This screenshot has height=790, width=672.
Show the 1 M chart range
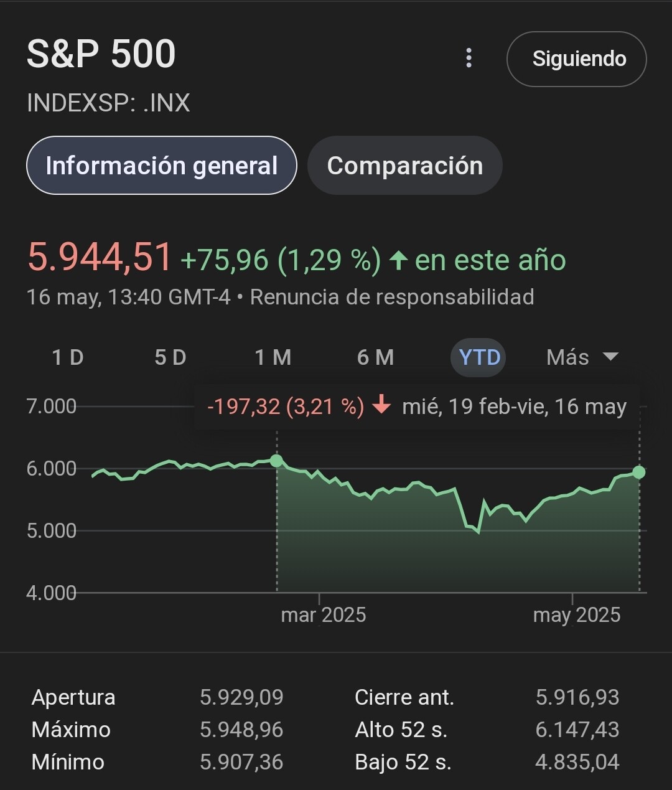click(273, 357)
